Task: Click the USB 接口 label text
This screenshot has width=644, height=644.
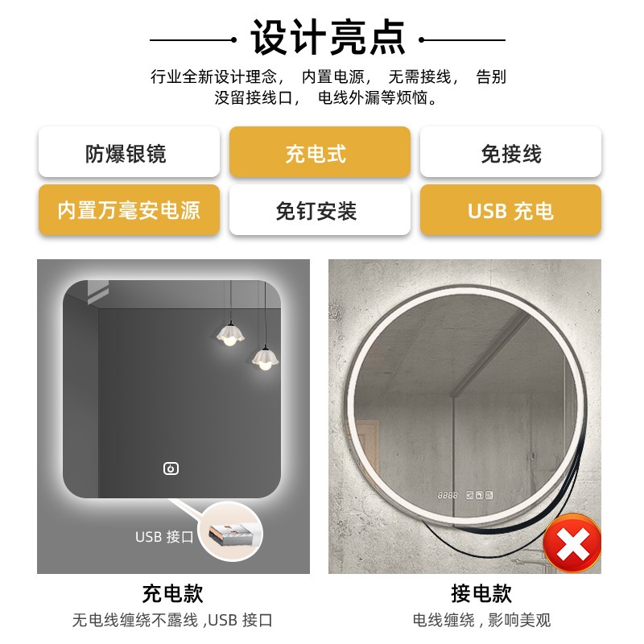Action: (x=164, y=536)
